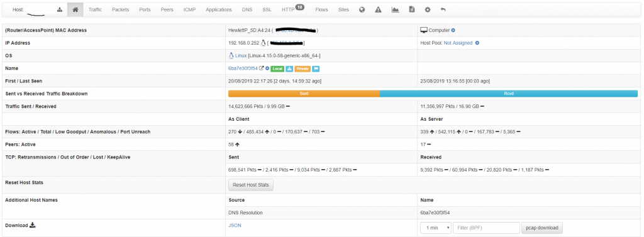Image resolution: width=644 pixels, height=237 pixels.
Task: Open the JSON download link
Action: click(x=234, y=225)
